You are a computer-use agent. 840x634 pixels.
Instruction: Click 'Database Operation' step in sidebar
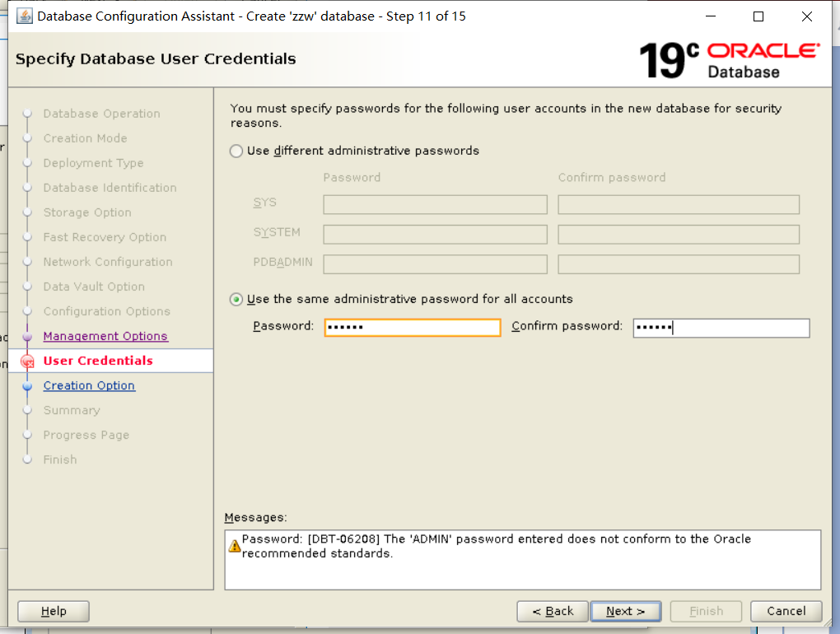(x=102, y=114)
